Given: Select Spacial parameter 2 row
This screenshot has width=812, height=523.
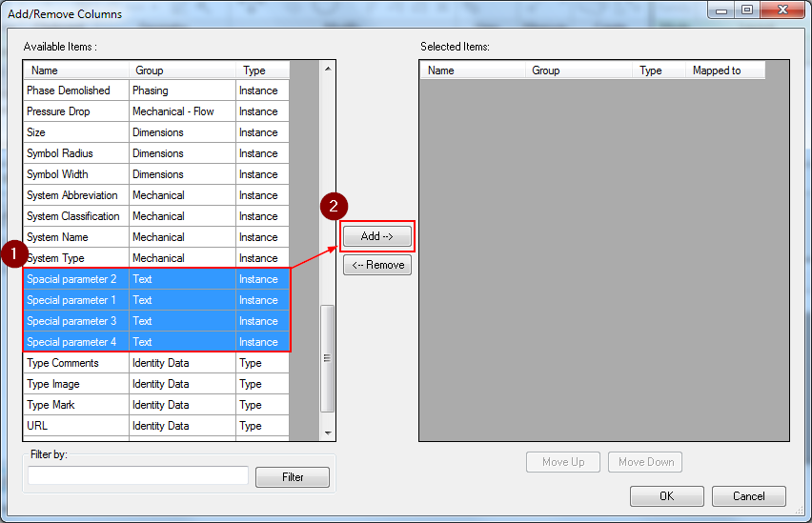Looking at the screenshot, I should [x=156, y=279].
